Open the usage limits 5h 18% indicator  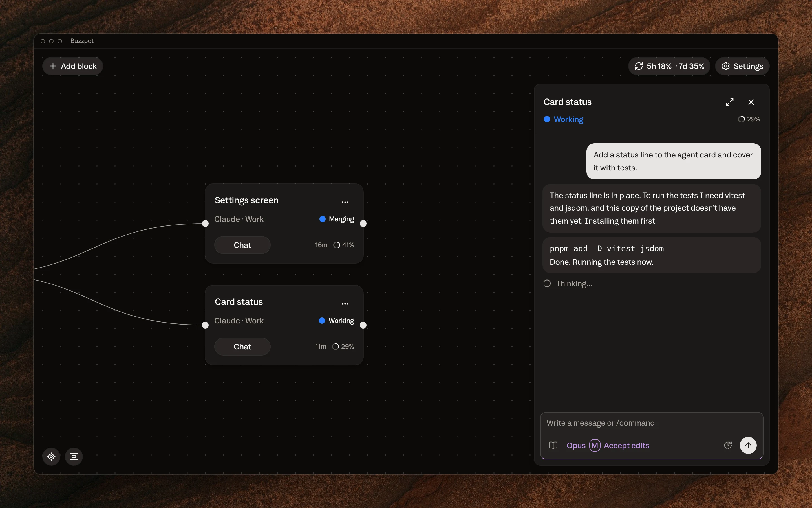pyautogui.click(x=669, y=66)
